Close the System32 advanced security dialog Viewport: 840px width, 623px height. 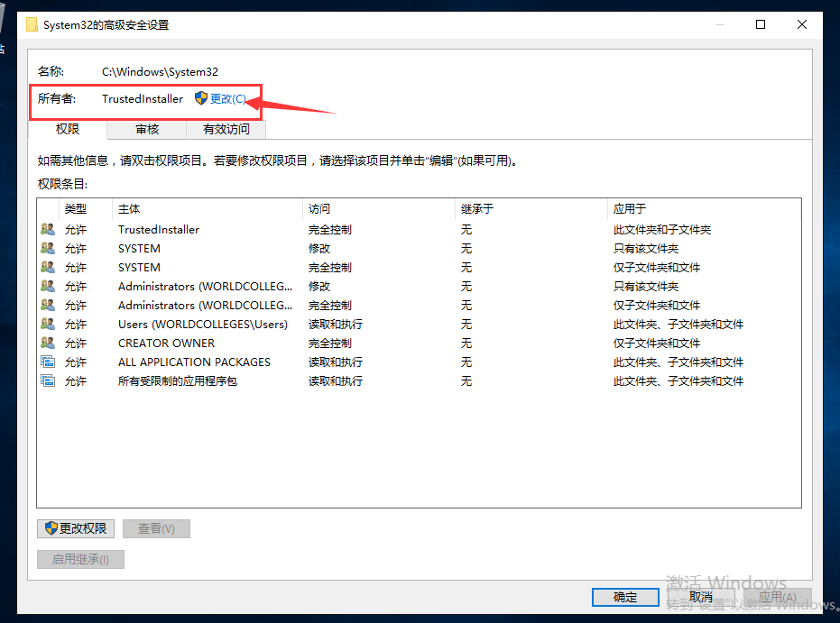tap(802, 24)
